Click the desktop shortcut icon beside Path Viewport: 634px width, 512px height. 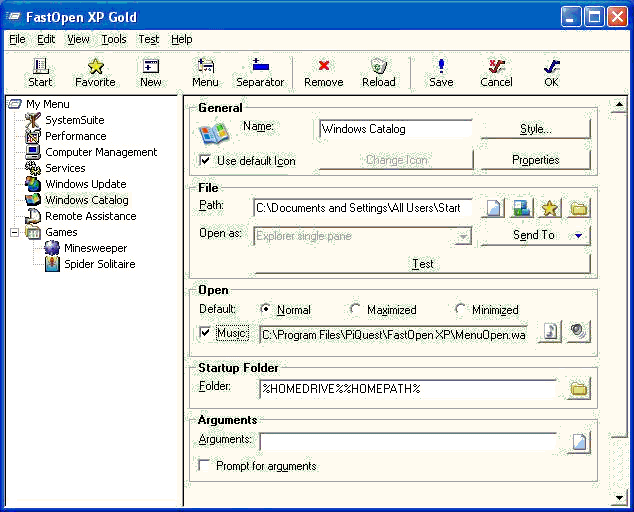point(522,208)
